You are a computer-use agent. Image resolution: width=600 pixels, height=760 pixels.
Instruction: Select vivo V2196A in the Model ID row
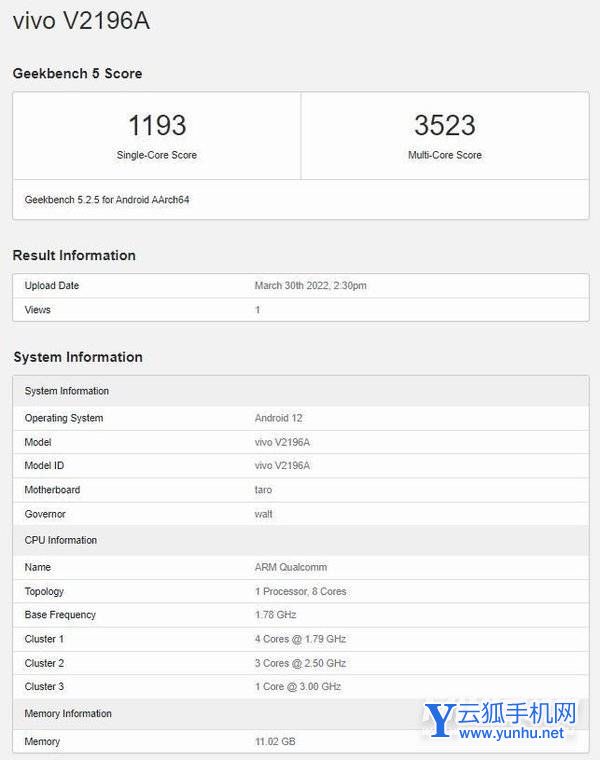(x=282, y=465)
